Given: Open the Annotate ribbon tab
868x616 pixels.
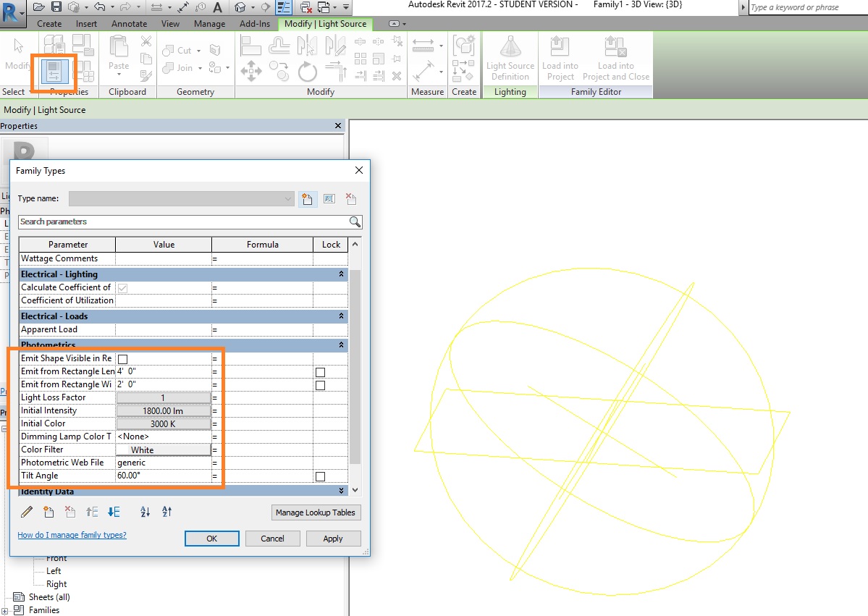Looking at the screenshot, I should coord(129,24).
